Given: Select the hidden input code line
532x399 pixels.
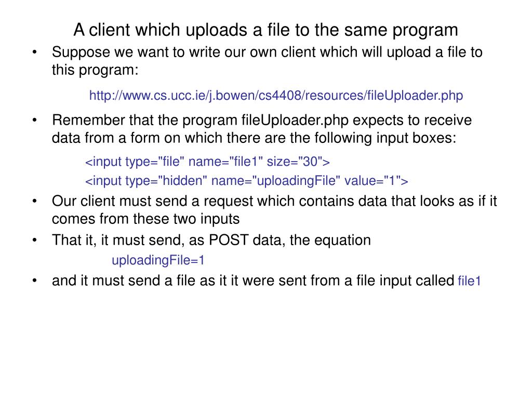Looking at the screenshot, I should (247, 181).
